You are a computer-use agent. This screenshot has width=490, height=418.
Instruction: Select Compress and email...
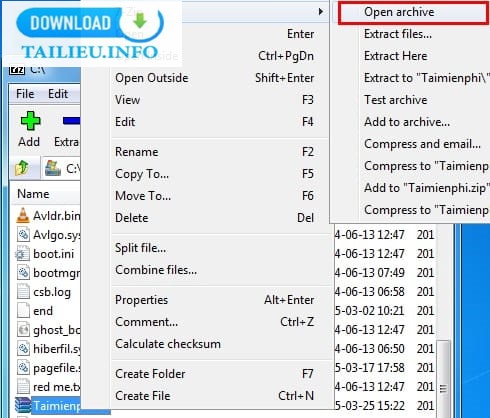[422, 144]
